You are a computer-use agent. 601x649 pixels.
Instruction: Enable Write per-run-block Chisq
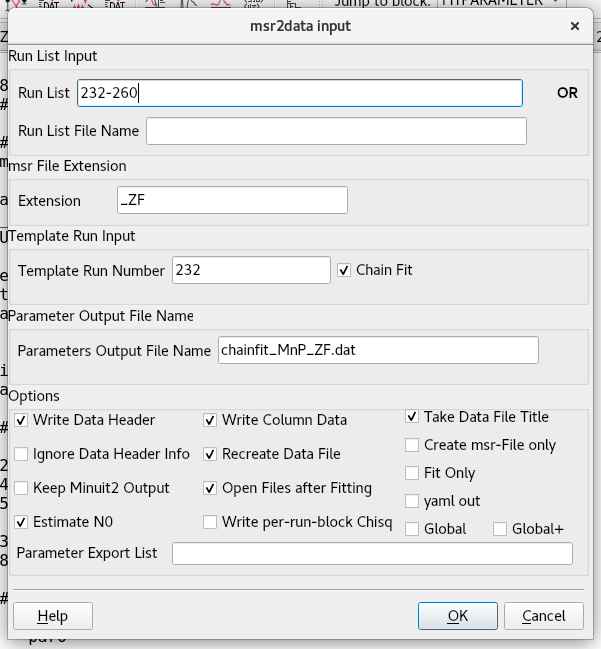coord(211,522)
